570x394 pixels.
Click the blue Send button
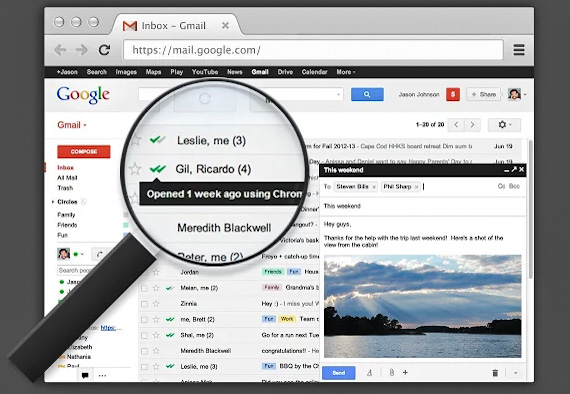pos(338,373)
